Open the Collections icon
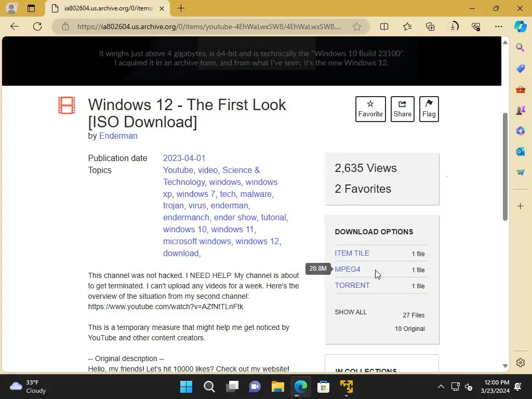Viewport: 532px width, 399px height. click(x=430, y=26)
